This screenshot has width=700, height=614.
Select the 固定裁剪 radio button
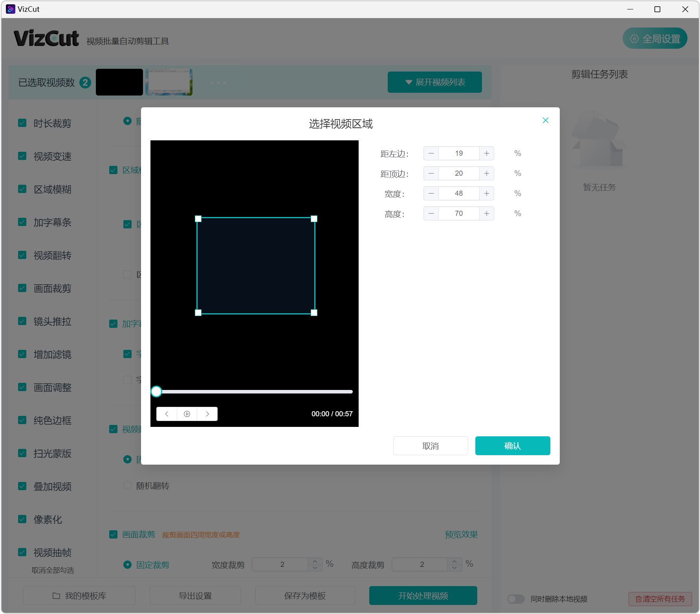[x=127, y=564]
